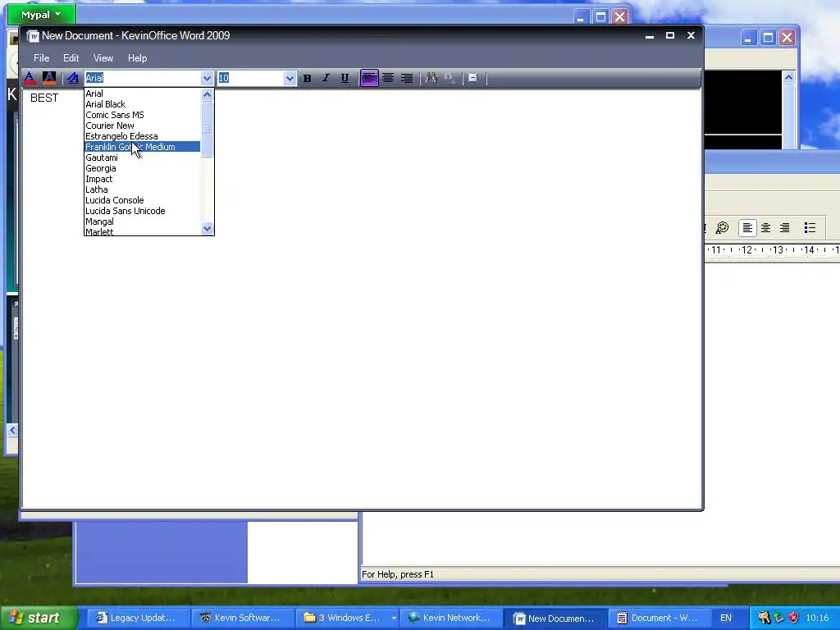Expand the font size dropdown arrow
The width and height of the screenshot is (840, 630).
pos(290,78)
